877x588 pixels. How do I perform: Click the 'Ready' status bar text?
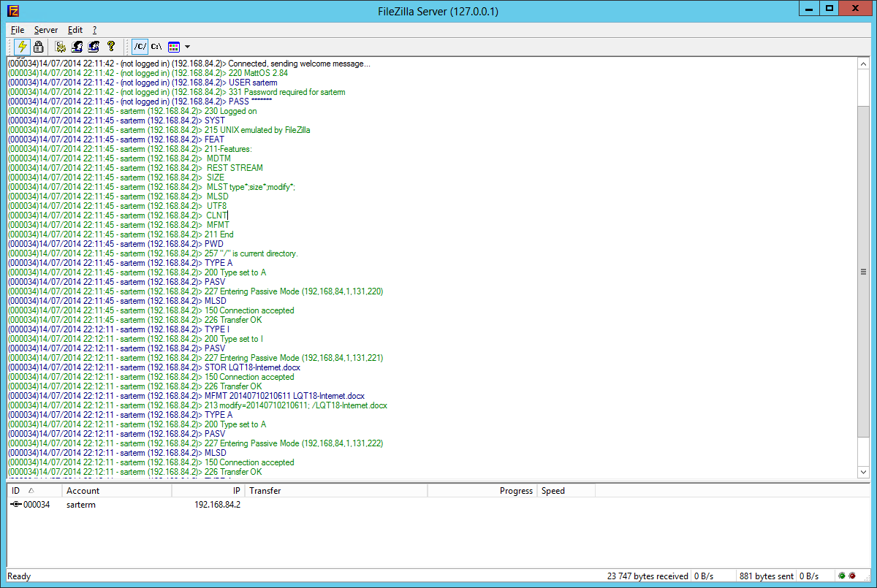point(19,576)
